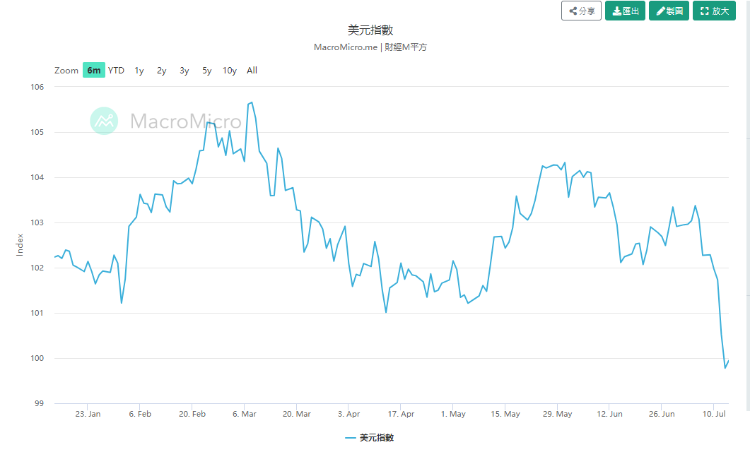Viewport: 750px width, 452px height.
Task: Click the 100 y-axis value
Action: coord(37,358)
